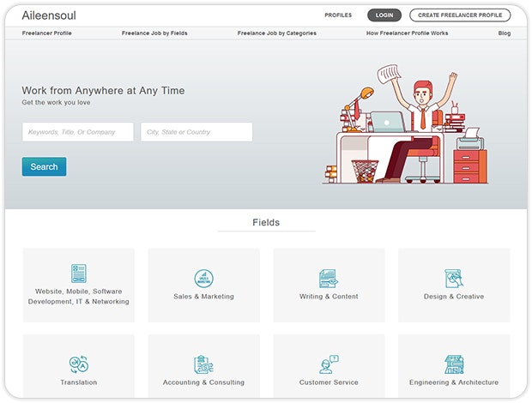Click the Writing & Content icon
Image resolution: width=532 pixels, height=403 pixels.
pyautogui.click(x=329, y=279)
